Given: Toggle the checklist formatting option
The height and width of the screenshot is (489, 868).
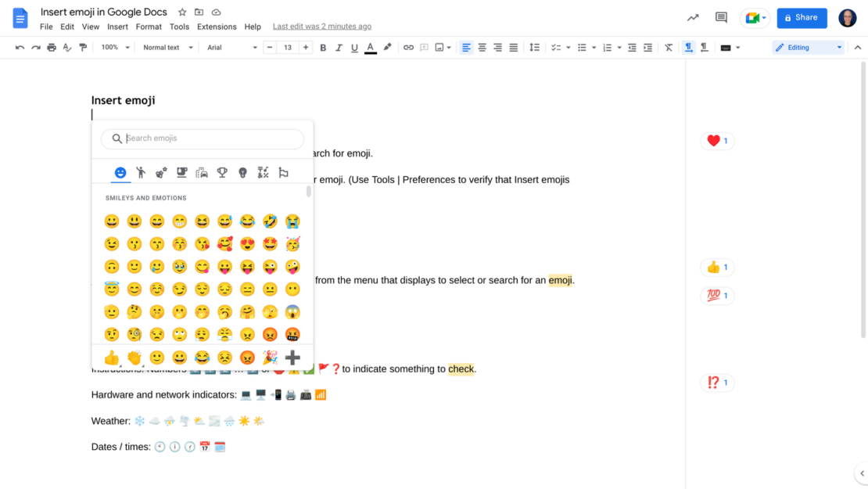Looking at the screenshot, I should pos(554,47).
